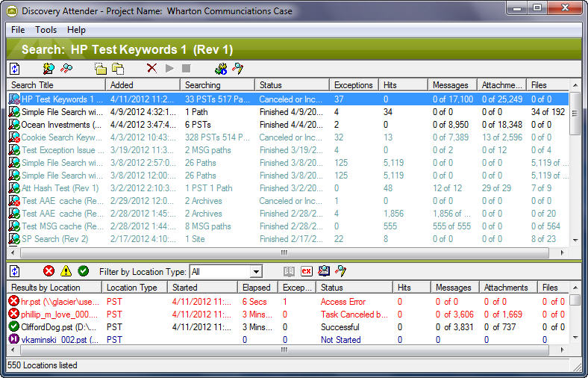Open the File menu
Image resolution: width=588 pixels, height=378 pixels.
pyautogui.click(x=18, y=30)
